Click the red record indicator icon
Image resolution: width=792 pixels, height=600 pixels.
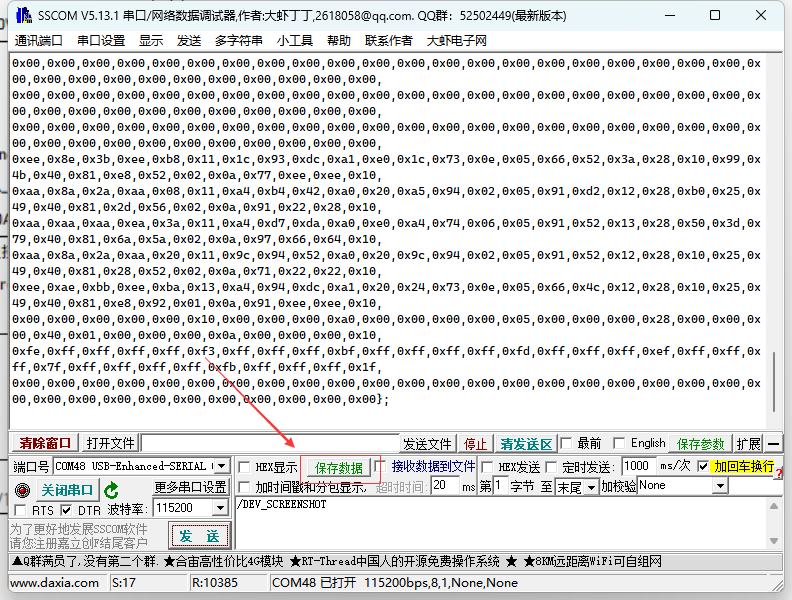tap(22, 490)
